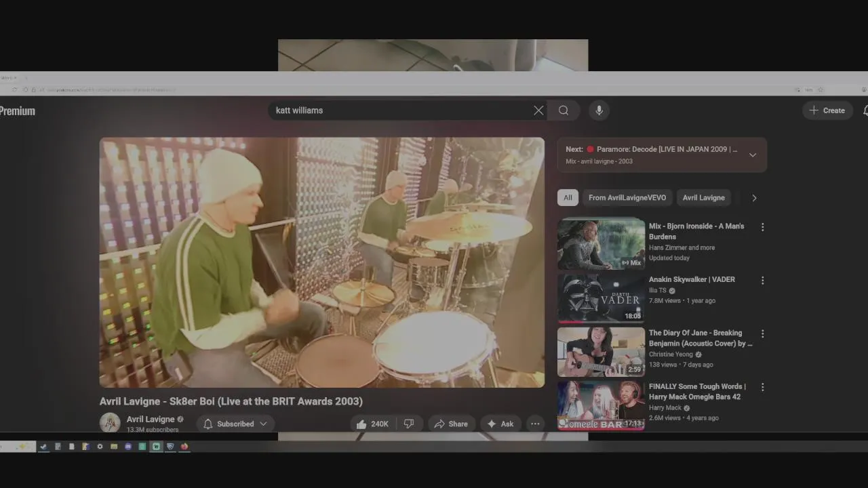Viewport: 868px width, 488px height.
Task: Start voice search with the microphone icon
Action: (x=599, y=110)
